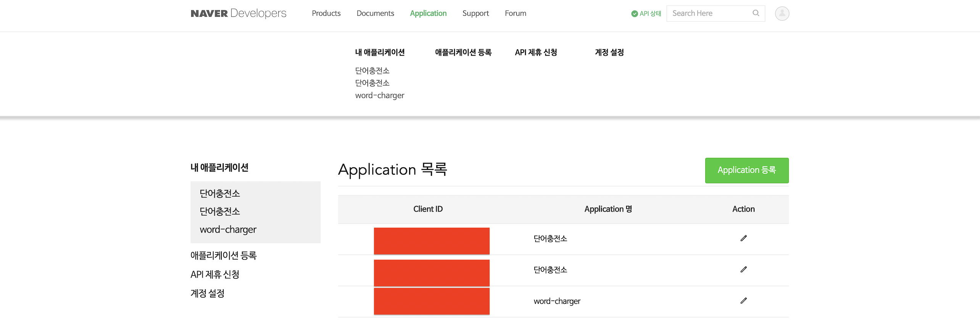Click second 단어충전소 name in table
Viewport: 980px width, 334px height.
550,270
